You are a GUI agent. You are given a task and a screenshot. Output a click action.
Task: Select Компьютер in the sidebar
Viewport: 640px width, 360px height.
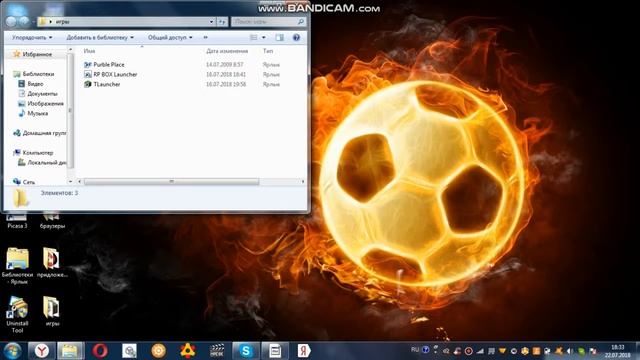point(33,153)
